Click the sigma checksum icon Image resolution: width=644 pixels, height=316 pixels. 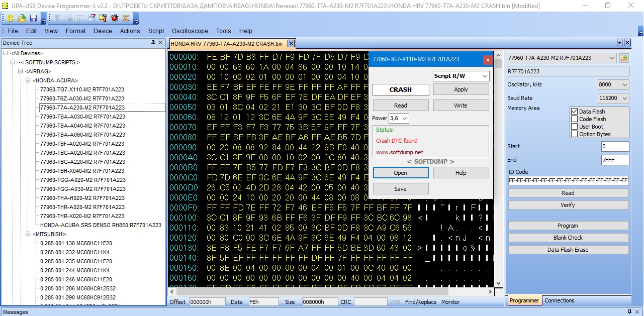tap(125, 18)
